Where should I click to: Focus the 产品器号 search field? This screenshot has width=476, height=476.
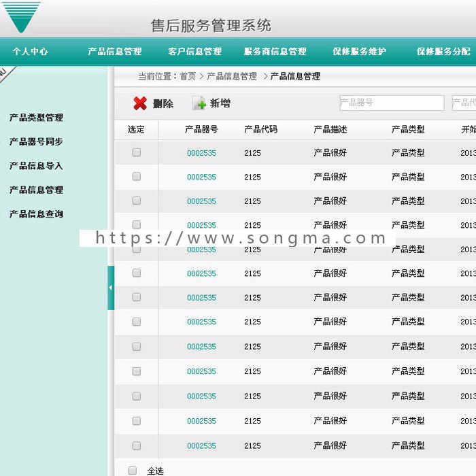pos(392,103)
